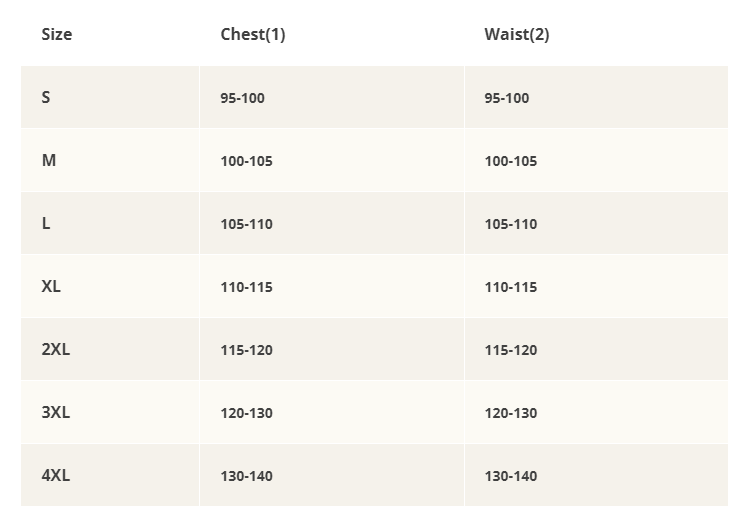Click waist value 120-130 for size 3XL
749x528 pixels.
click(x=510, y=413)
